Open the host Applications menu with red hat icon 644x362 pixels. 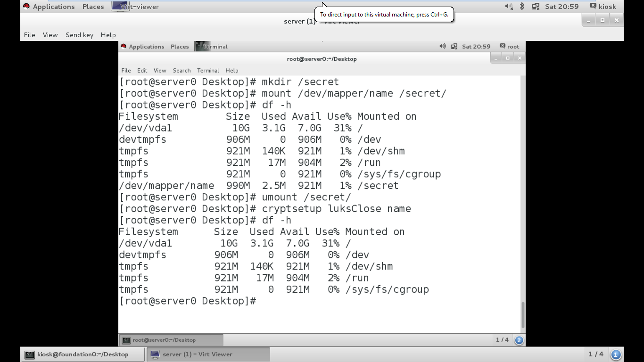point(49,7)
